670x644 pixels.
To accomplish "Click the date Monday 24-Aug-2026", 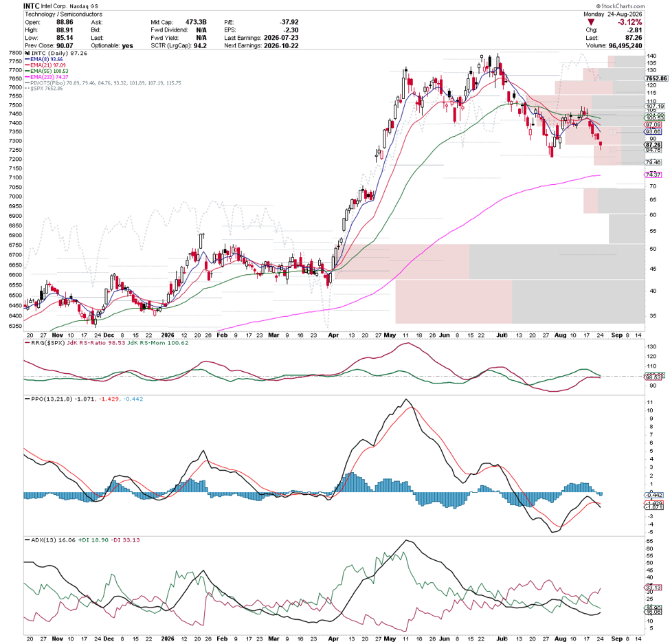I will [613, 14].
